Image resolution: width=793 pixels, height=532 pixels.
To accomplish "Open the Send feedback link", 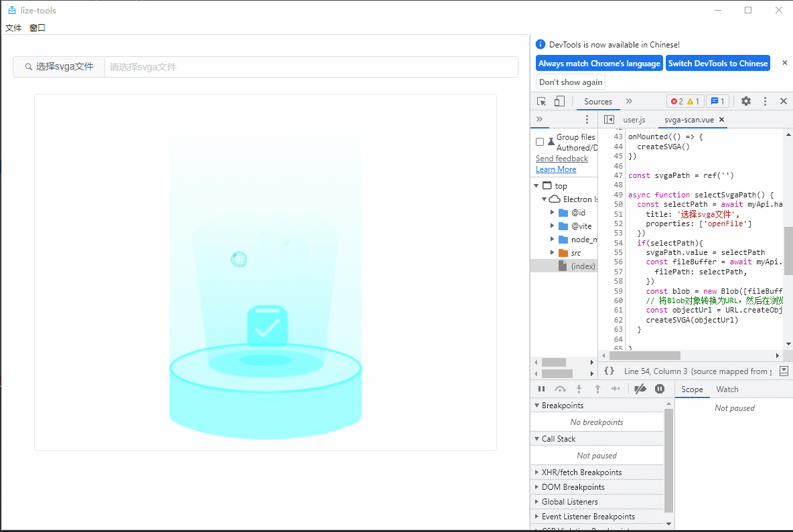I will (x=561, y=158).
